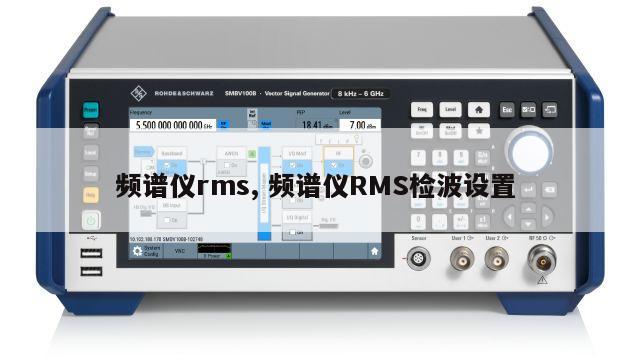Image resolution: width=640 pixels, height=360 pixels.
Task: Point at the upper USB port
Action: point(91,253)
